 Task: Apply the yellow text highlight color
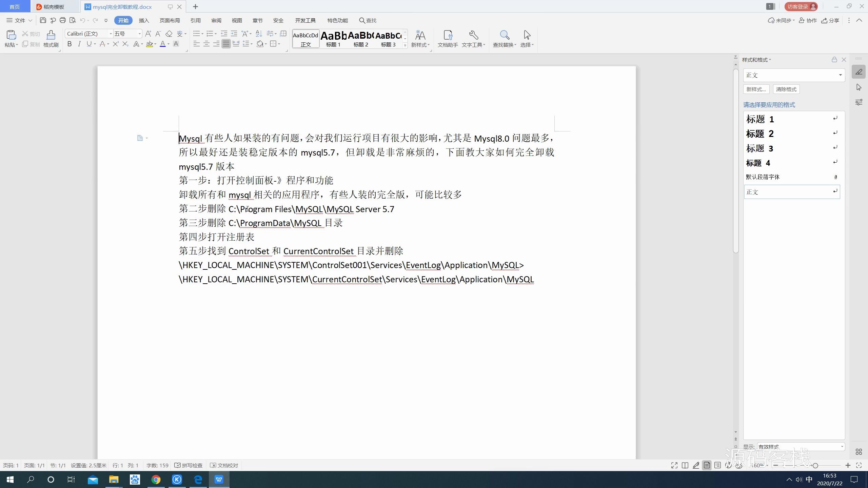tap(149, 44)
